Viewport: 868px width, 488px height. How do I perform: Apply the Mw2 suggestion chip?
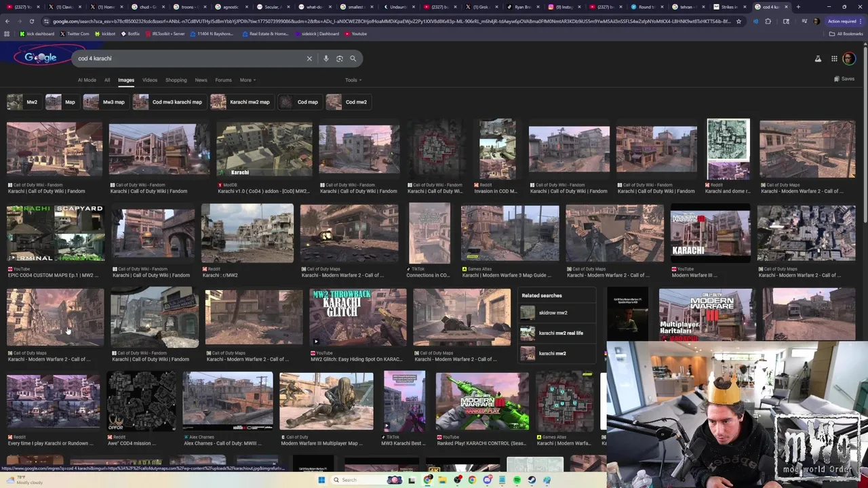tap(23, 102)
